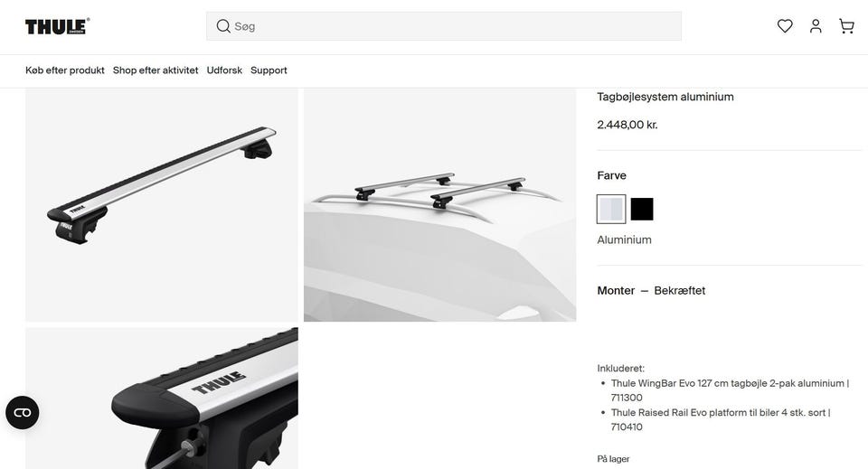Open the Udforsk menu

coord(224,70)
